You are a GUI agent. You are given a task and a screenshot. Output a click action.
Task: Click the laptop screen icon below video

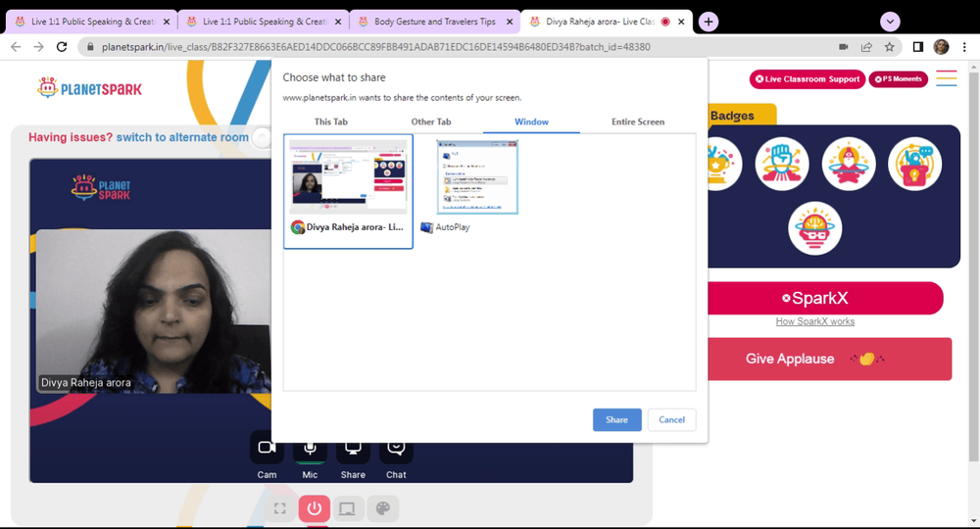[347, 508]
